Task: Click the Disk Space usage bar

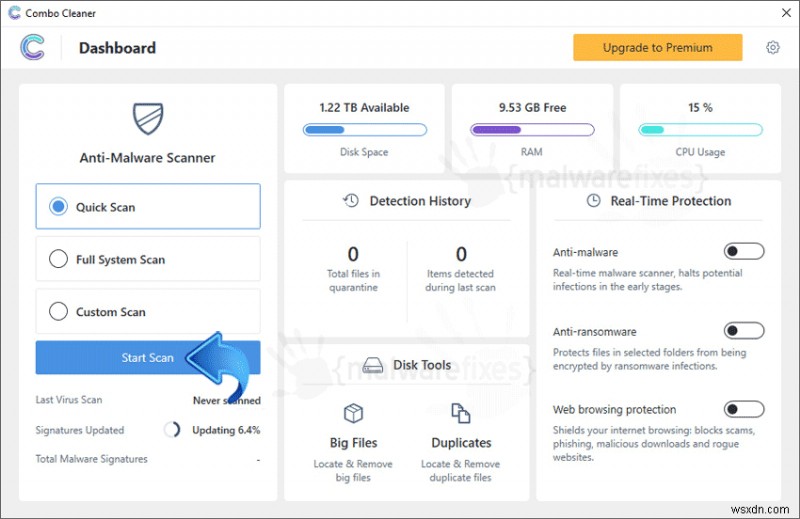Action: click(365, 130)
